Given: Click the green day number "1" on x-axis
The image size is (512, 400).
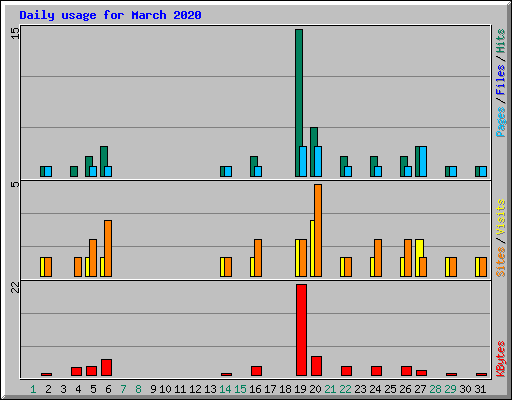Looking at the screenshot, I should pyautogui.click(x=33, y=389).
